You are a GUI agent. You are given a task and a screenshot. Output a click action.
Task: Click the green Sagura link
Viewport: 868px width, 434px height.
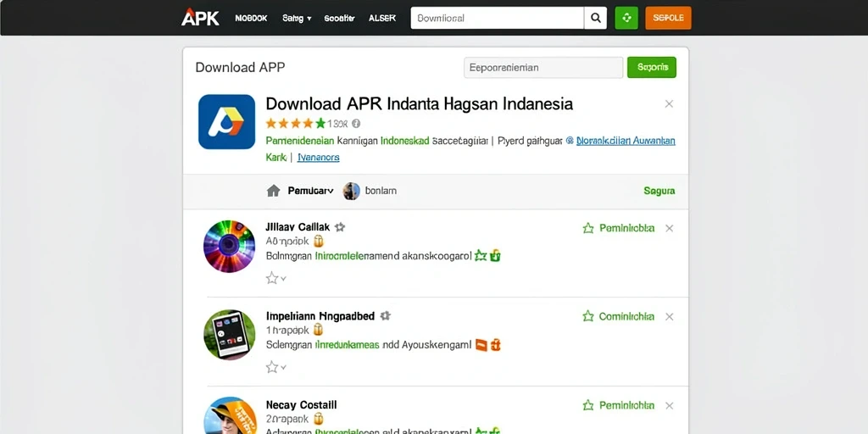pos(659,191)
